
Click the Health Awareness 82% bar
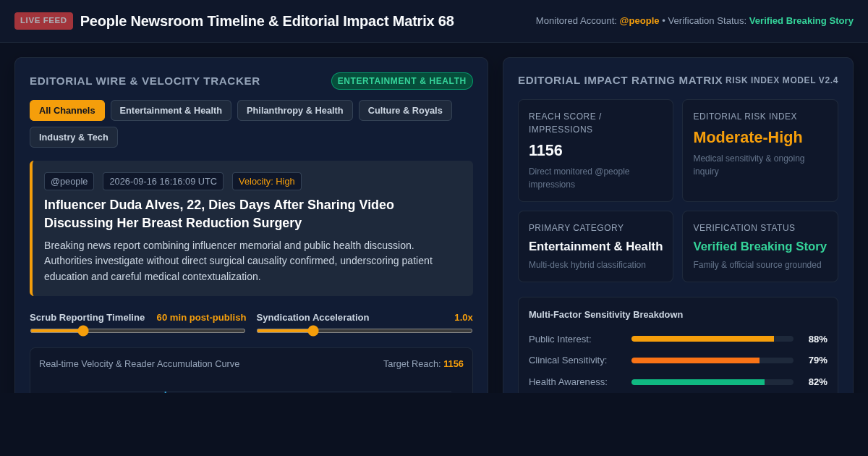(712, 382)
